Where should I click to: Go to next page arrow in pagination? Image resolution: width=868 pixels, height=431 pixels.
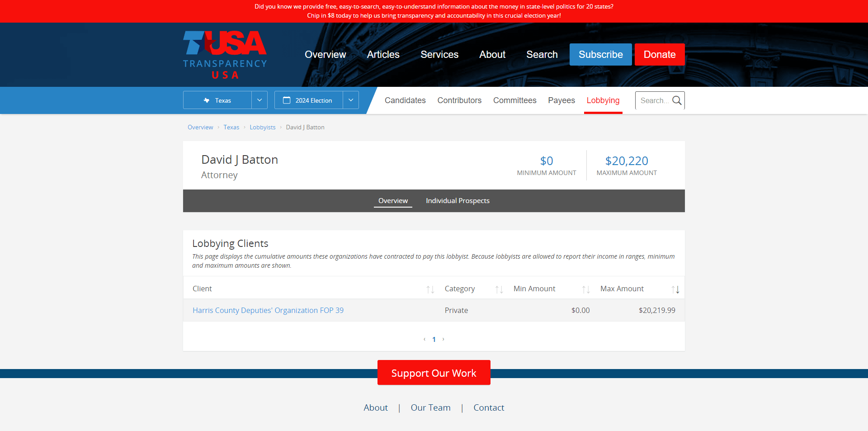click(443, 339)
